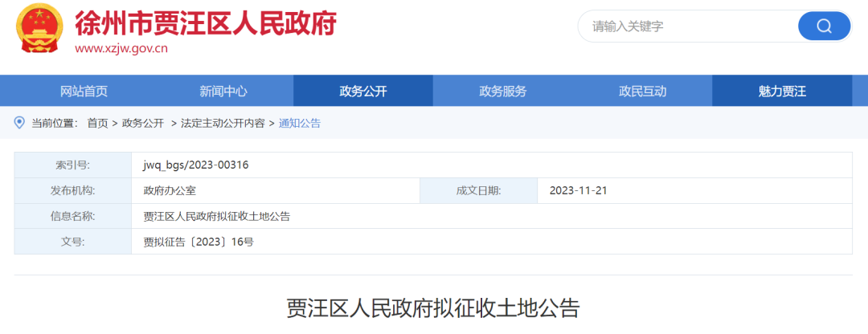Select the 政务公开 nav tab
Screen dimensions: 868x334
[363, 92]
